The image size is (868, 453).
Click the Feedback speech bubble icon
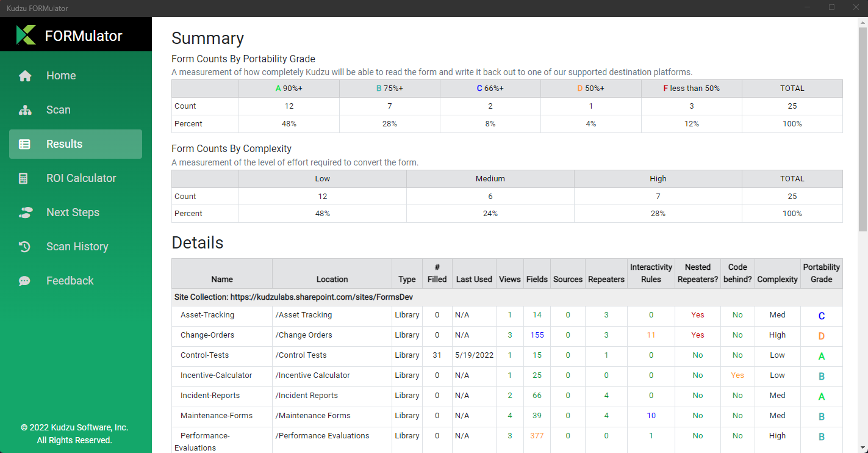coord(25,281)
